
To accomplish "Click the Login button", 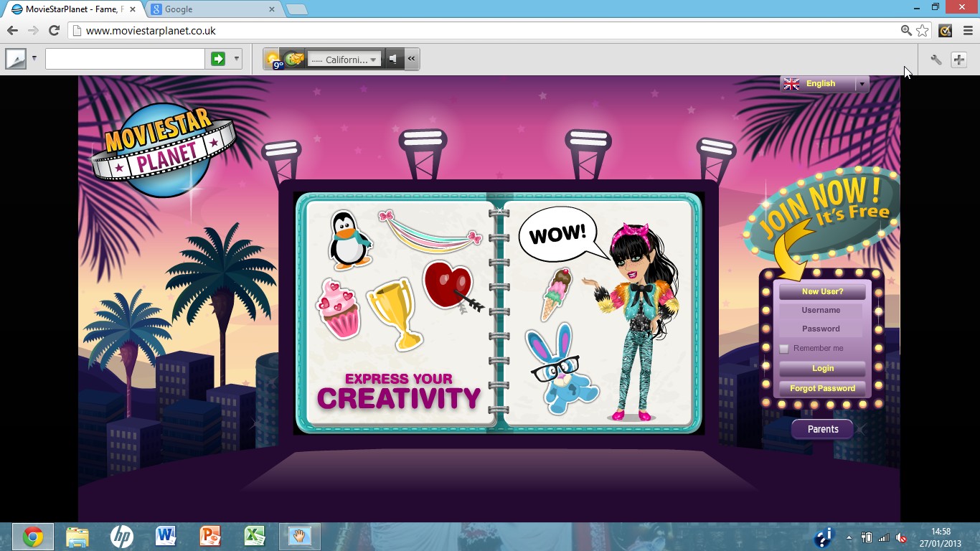I will [x=822, y=368].
